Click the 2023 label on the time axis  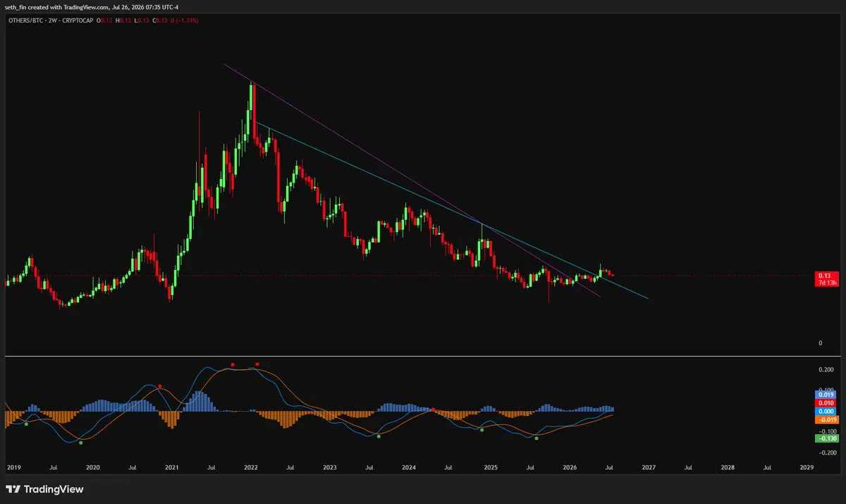point(331,467)
